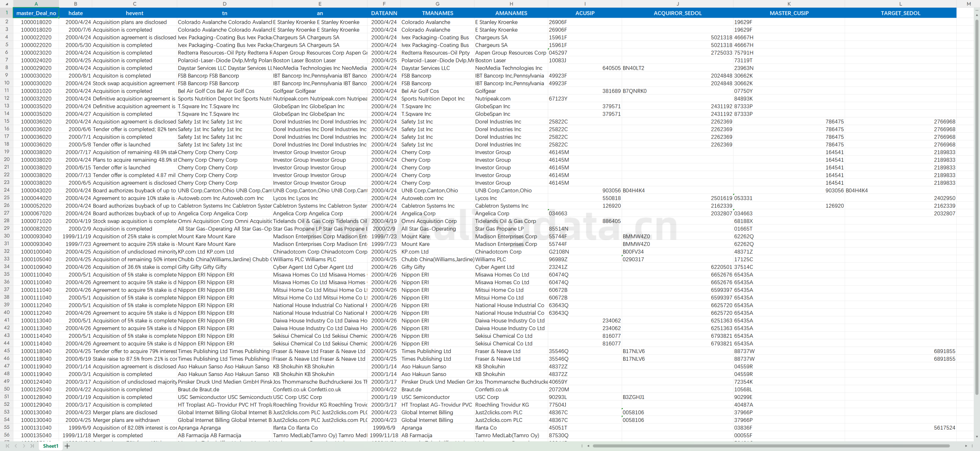Click the hdate cell 2000/5/30
This screenshot has width=980, height=451.
click(75, 45)
